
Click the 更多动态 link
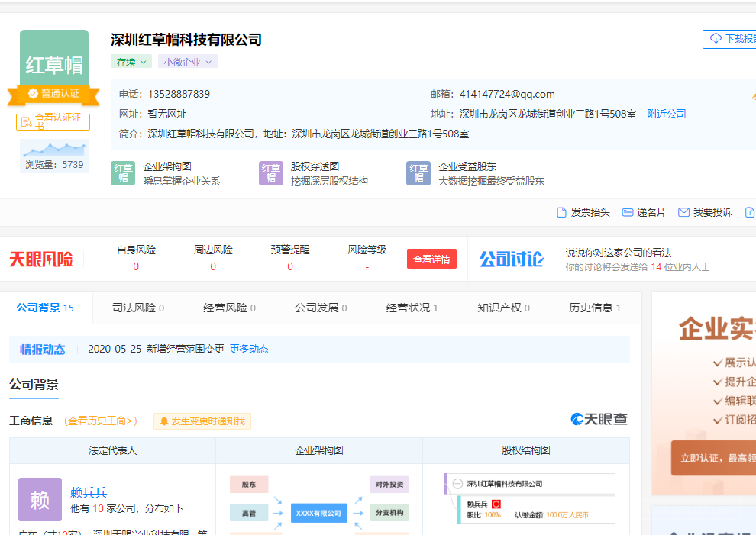[x=249, y=349]
